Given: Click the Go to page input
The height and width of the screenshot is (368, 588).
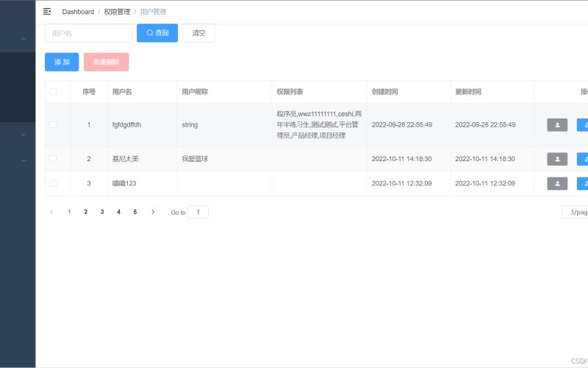Looking at the screenshot, I should [198, 212].
